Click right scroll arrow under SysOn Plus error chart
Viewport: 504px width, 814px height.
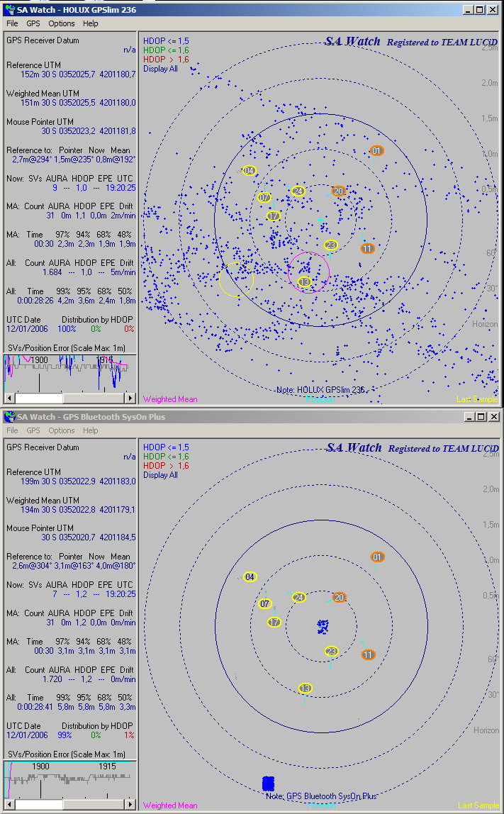131,804
